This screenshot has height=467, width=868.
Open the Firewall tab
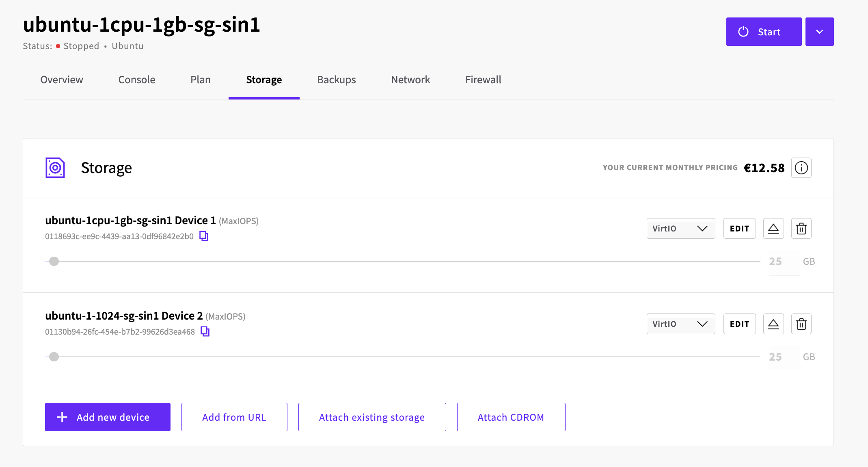[483, 80]
